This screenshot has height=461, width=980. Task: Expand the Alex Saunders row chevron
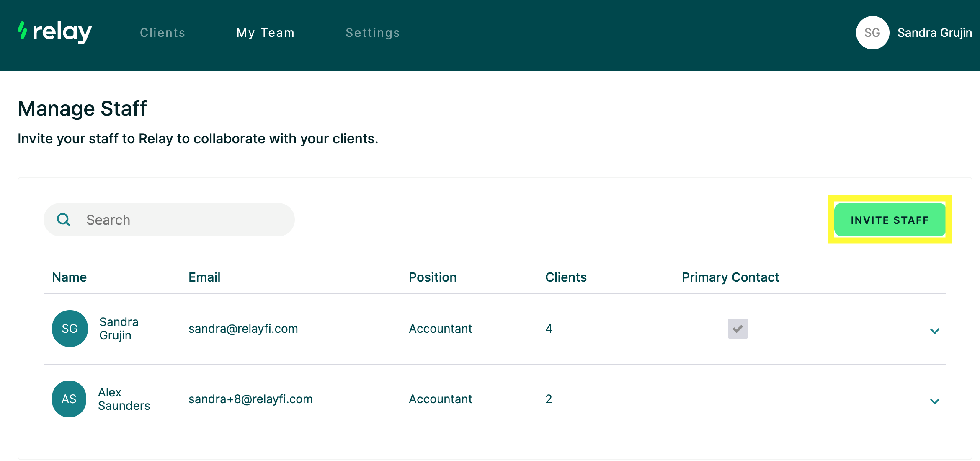pyautogui.click(x=935, y=401)
